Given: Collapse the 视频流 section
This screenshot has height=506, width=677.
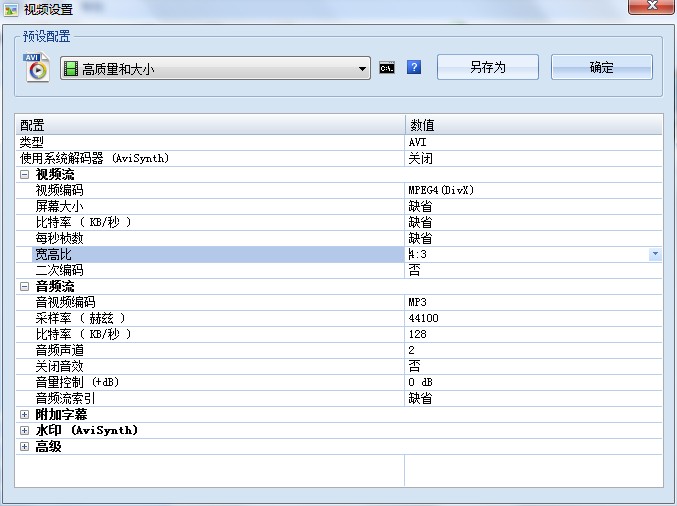Looking at the screenshot, I should (x=25, y=174).
